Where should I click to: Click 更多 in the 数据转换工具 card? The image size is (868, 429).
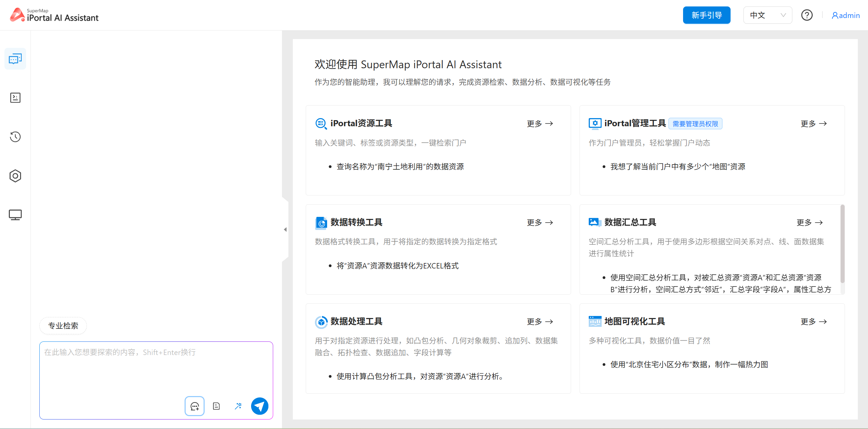point(540,223)
